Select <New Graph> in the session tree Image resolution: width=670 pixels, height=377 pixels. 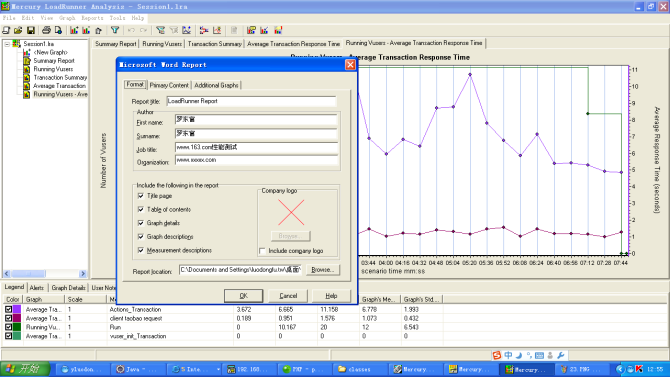pos(50,52)
